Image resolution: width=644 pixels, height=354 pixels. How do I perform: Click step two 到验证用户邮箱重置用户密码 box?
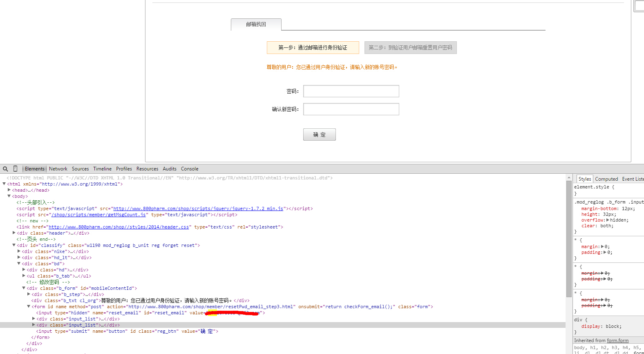click(x=411, y=48)
